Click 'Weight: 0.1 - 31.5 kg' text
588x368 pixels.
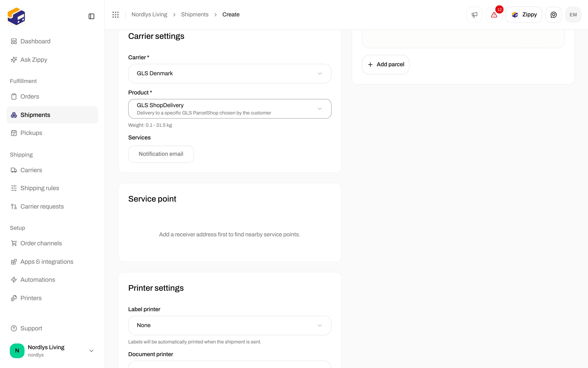tap(150, 125)
